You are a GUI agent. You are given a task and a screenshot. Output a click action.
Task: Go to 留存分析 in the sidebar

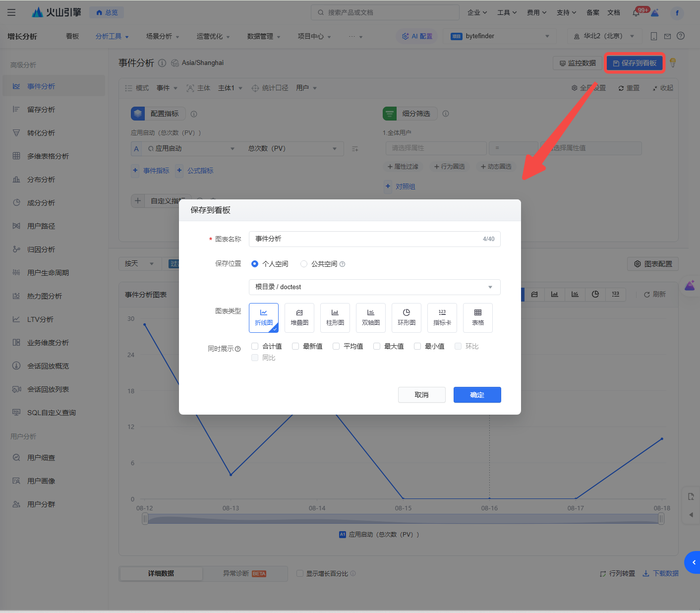(x=54, y=110)
